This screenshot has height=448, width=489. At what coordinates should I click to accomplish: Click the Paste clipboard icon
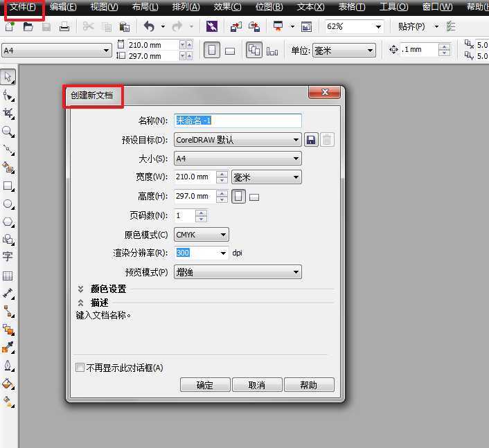pos(125,27)
